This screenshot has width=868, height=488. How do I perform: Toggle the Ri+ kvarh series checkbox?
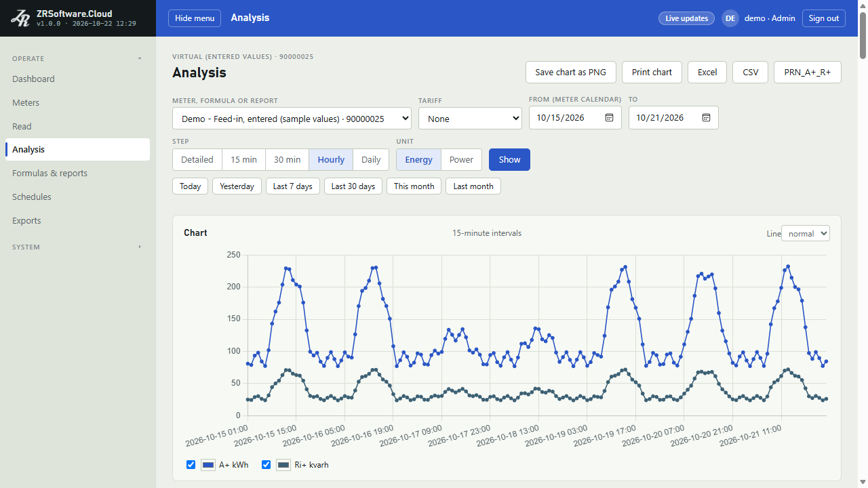[266, 464]
